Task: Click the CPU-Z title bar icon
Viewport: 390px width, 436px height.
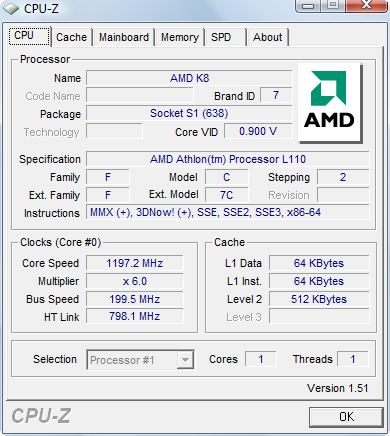Action: click(x=11, y=8)
